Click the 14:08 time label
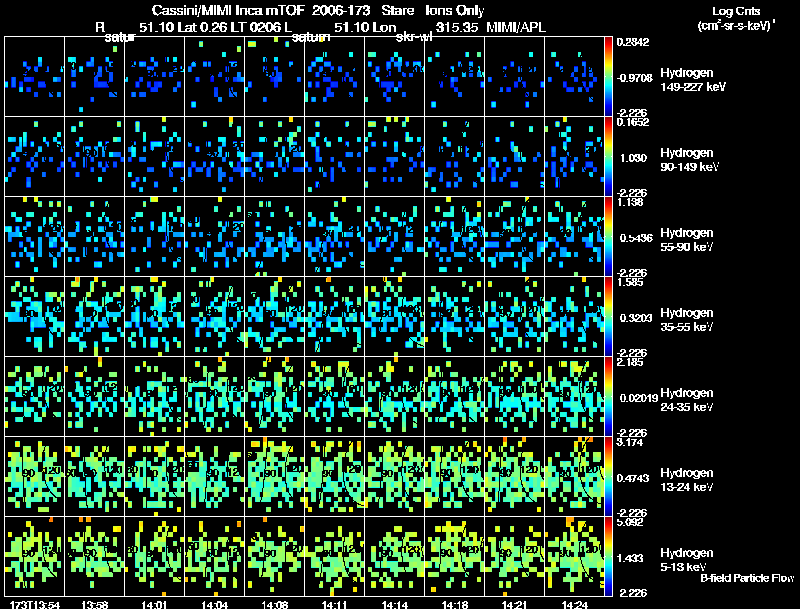 tap(274, 605)
